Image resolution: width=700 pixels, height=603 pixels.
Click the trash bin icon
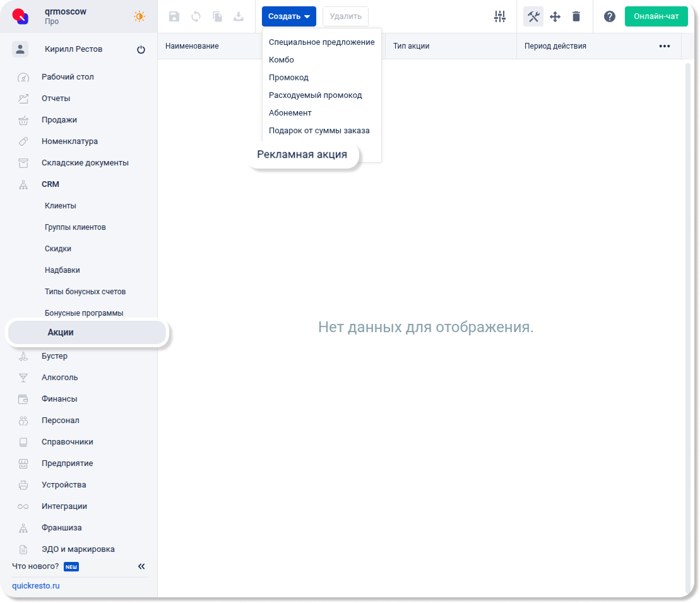click(576, 17)
